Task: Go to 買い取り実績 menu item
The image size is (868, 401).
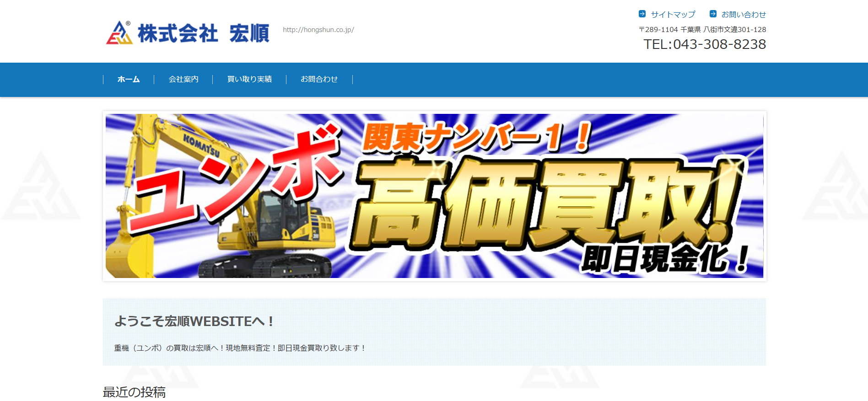Action: point(249,79)
